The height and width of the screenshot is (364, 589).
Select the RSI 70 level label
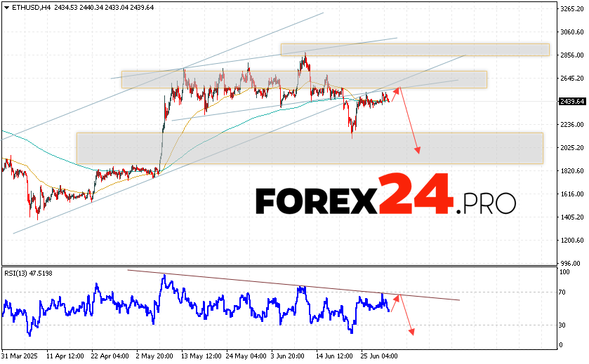pyautogui.click(x=562, y=291)
